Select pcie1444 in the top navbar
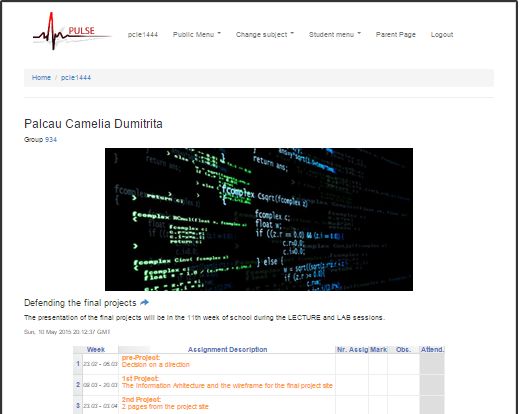522x414 pixels. [143, 34]
